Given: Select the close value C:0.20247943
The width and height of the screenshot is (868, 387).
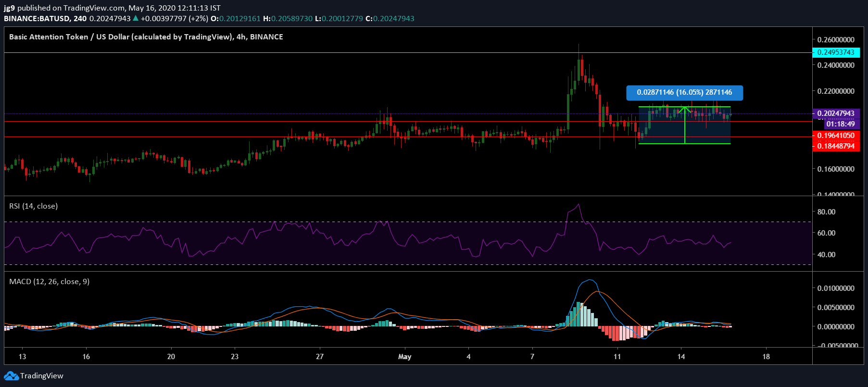Looking at the screenshot, I should tap(390, 18).
